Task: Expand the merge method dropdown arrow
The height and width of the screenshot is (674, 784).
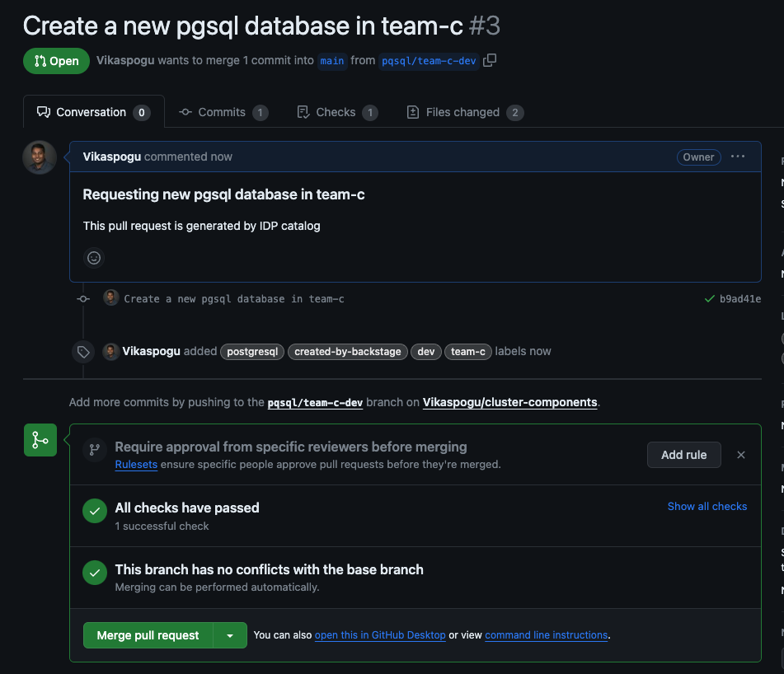Action: coord(230,635)
